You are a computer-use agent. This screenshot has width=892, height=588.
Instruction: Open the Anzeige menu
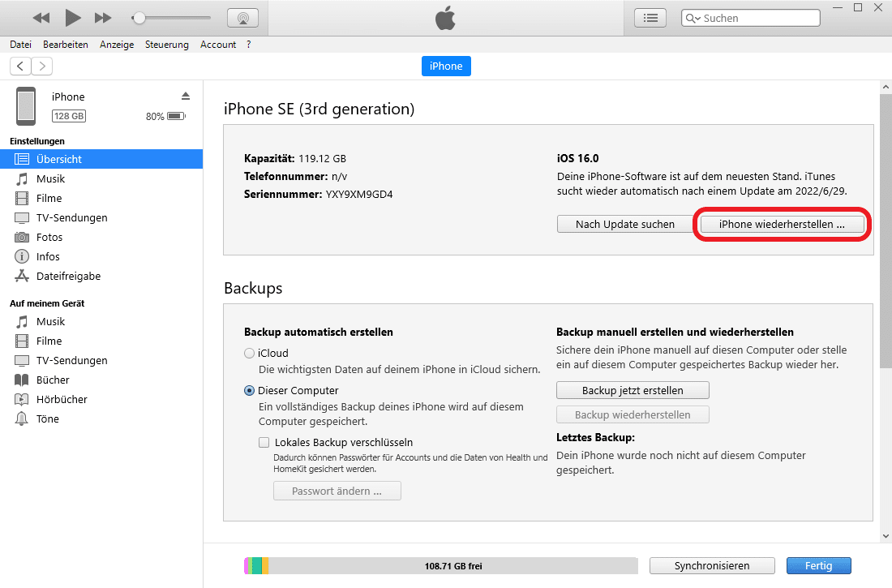(x=117, y=45)
